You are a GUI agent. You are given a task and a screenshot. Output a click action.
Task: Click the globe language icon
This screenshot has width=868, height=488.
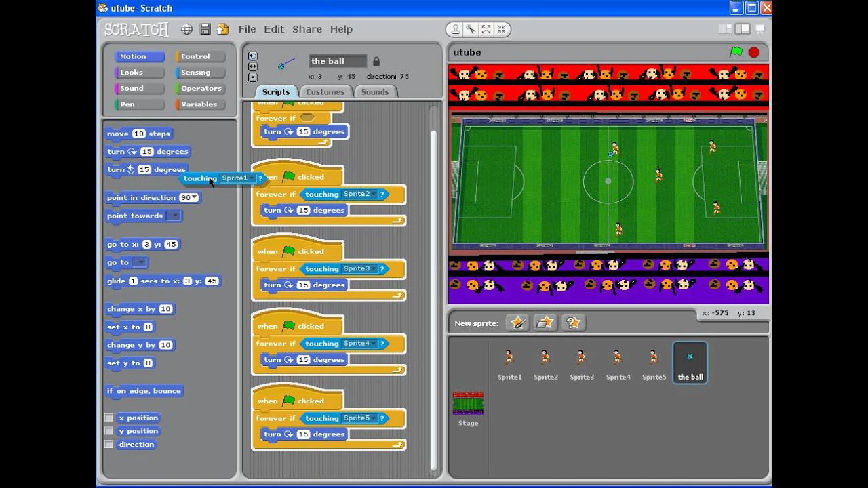point(187,29)
